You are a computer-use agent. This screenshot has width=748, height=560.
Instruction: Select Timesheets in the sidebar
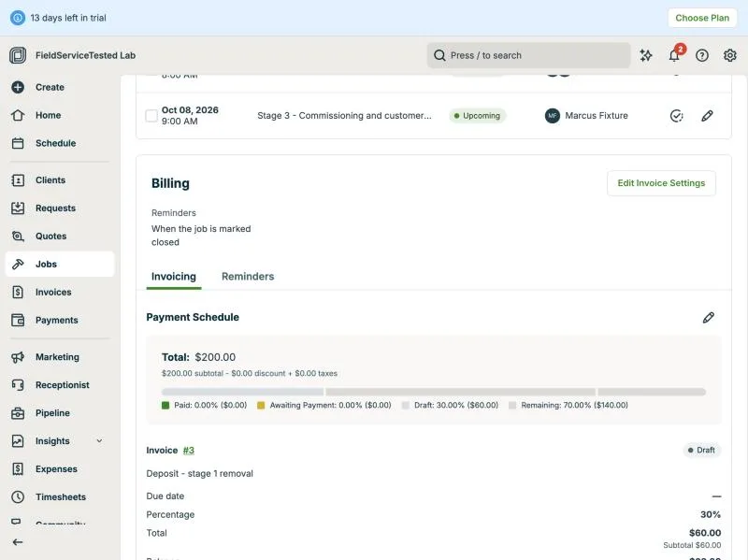pos(60,497)
